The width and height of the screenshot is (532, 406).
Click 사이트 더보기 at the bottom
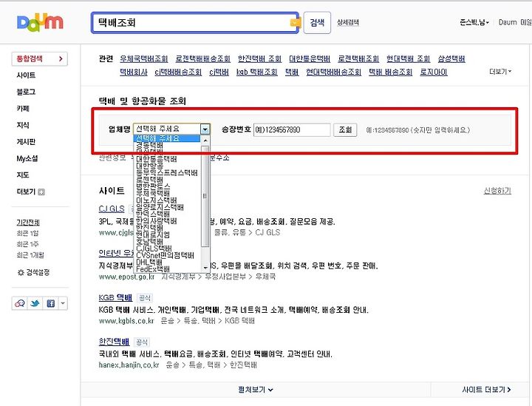point(486,390)
